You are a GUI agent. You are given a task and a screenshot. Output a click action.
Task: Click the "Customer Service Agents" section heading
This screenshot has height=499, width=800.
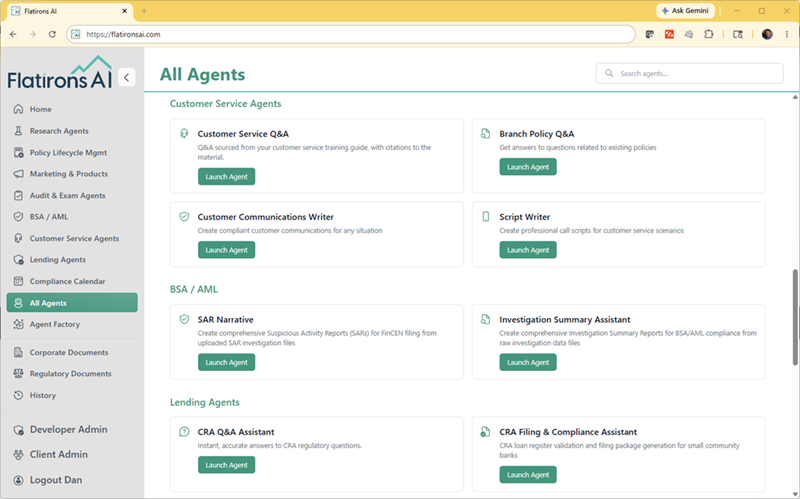pos(226,104)
